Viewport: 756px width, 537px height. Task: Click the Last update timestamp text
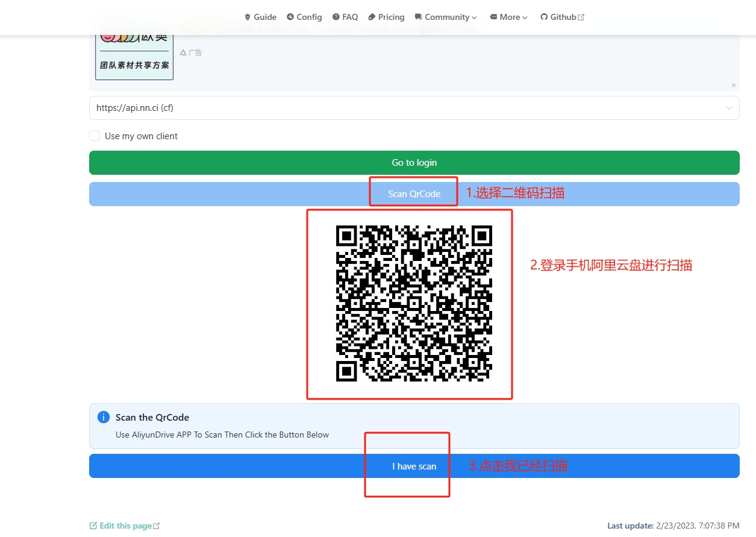673,526
